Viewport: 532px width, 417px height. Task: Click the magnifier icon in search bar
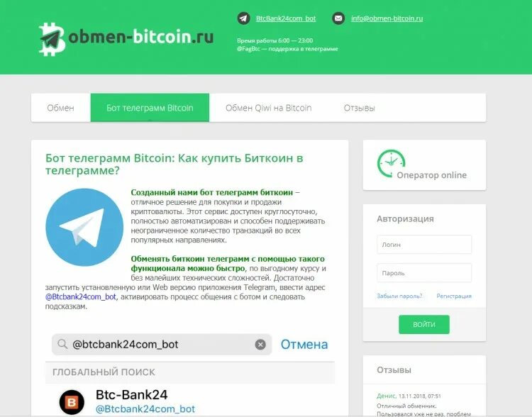click(62, 344)
